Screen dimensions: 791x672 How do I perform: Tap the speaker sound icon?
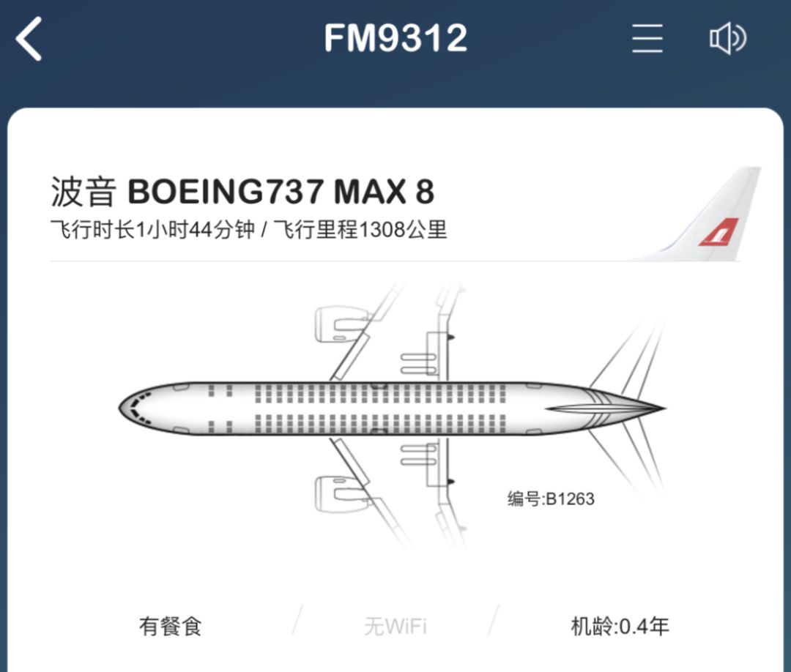(728, 38)
